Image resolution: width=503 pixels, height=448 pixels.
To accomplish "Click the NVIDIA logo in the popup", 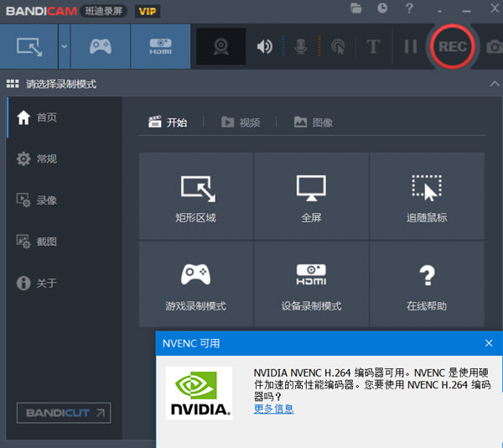I will (199, 393).
